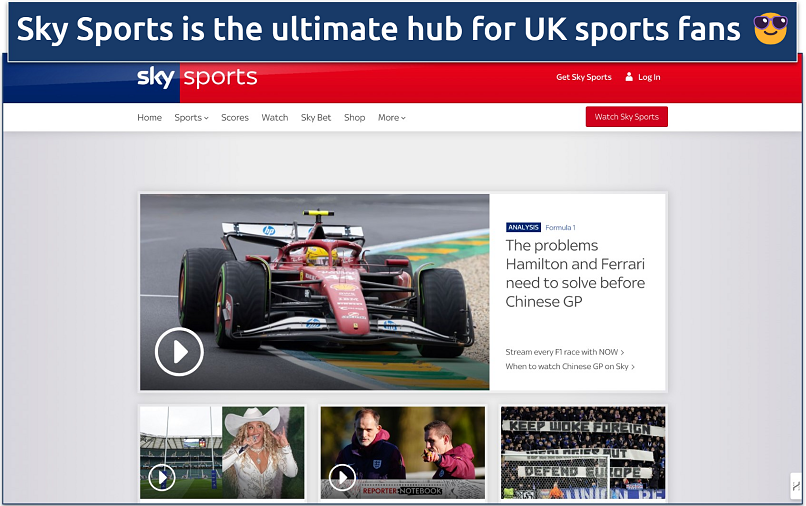Open the Ferrari F1 car hero image
The width and height of the screenshot is (806, 506).
click(315, 292)
